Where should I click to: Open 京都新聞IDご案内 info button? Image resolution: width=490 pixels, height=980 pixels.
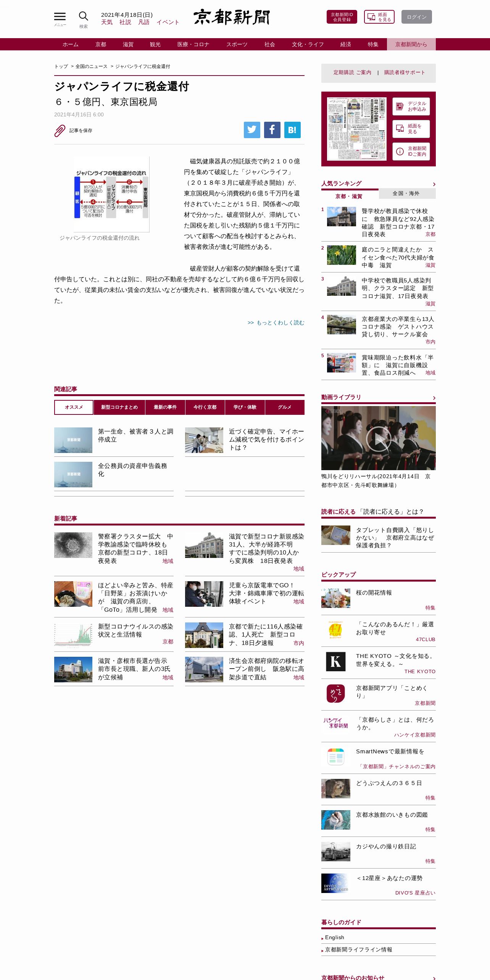(411, 152)
